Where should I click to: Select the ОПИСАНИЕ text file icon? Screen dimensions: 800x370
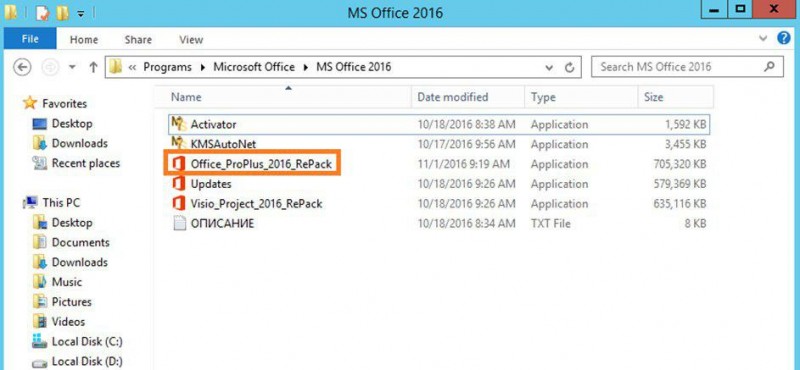pos(179,224)
